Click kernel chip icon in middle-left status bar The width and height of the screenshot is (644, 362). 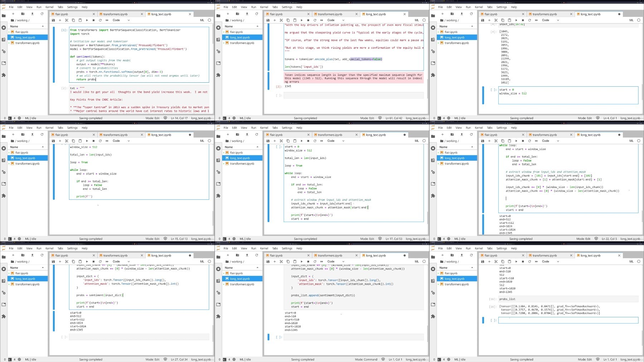[x=19, y=238]
